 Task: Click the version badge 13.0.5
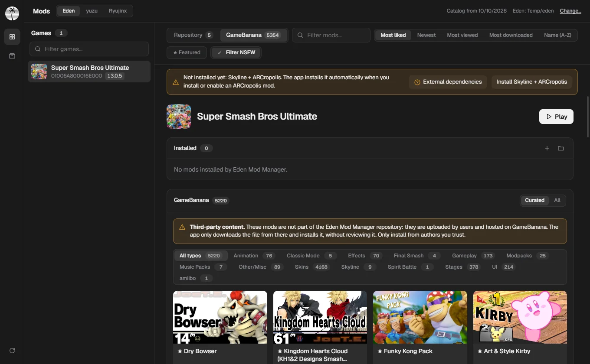(115, 76)
